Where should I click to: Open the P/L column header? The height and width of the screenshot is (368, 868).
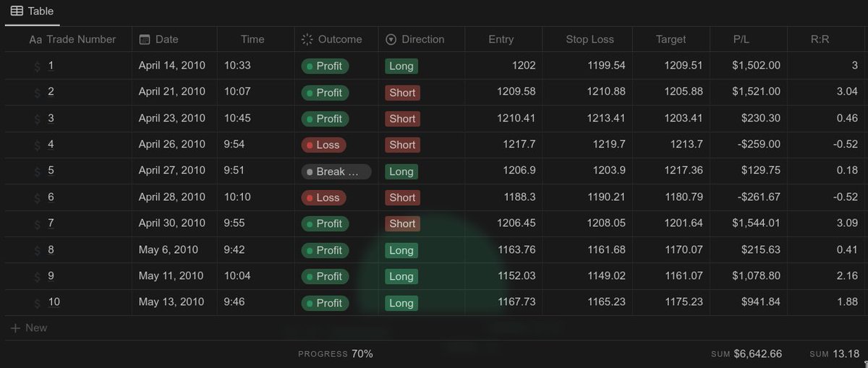[x=749, y=39]
